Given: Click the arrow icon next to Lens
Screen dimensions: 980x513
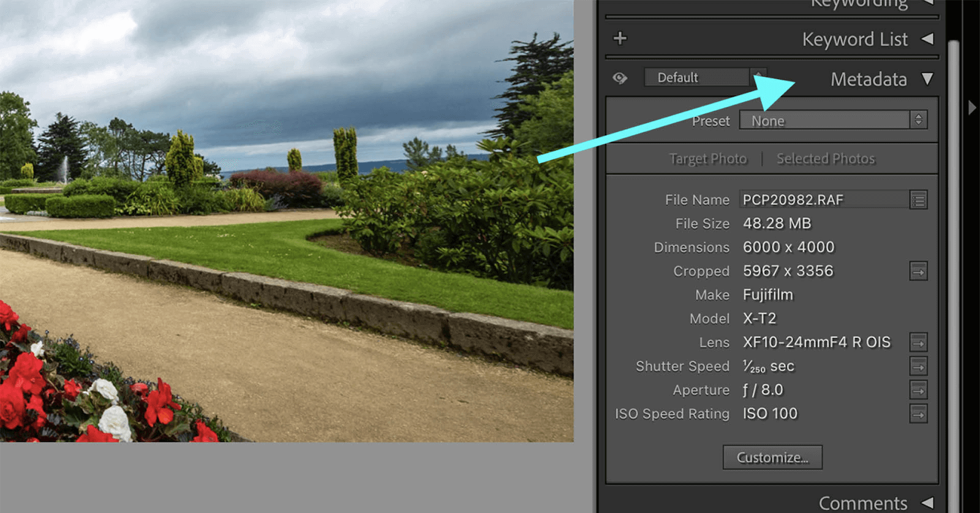Looking at the screenshot, I should tap(918, 343).
